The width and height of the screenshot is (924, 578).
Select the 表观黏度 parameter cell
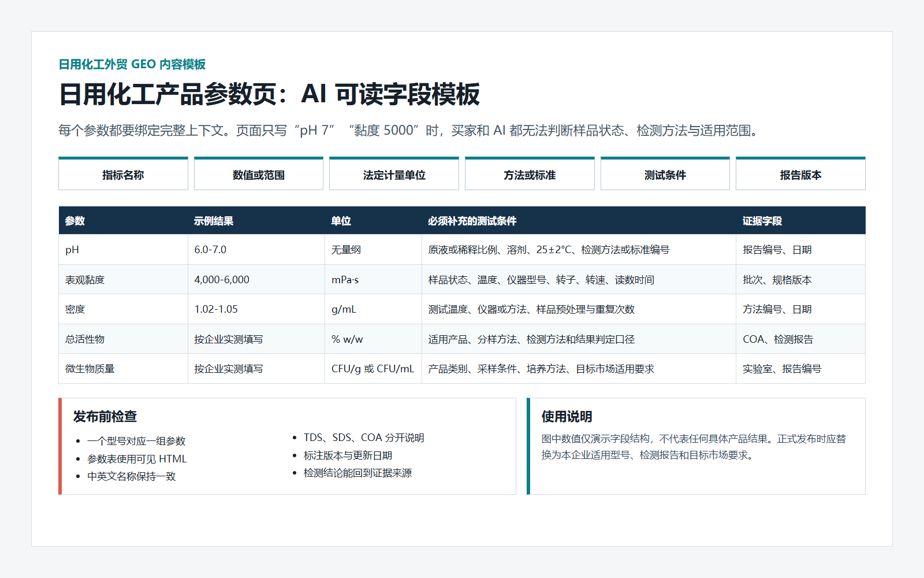click(x=123, y=280)
